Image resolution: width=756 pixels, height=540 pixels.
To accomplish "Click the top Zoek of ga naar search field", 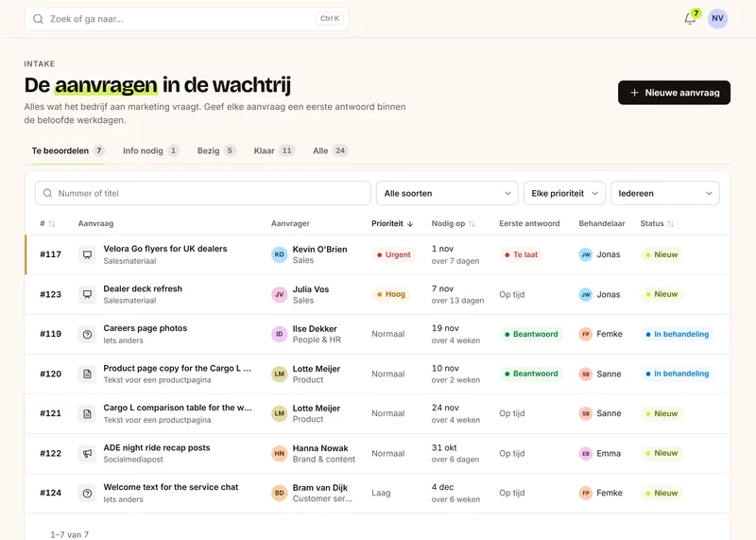I will pos(186,19).
